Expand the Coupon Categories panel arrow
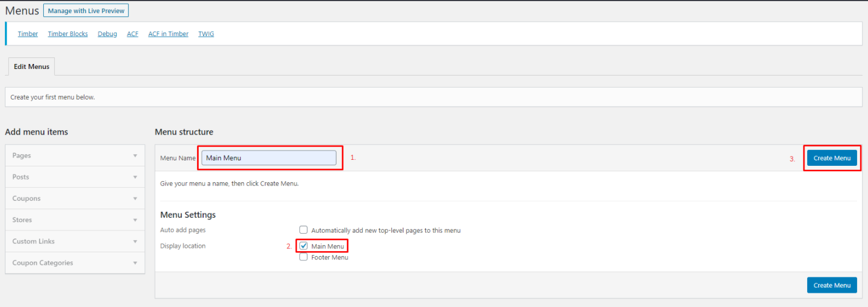This screenshot has width=868, height=307. click(135, 263)
